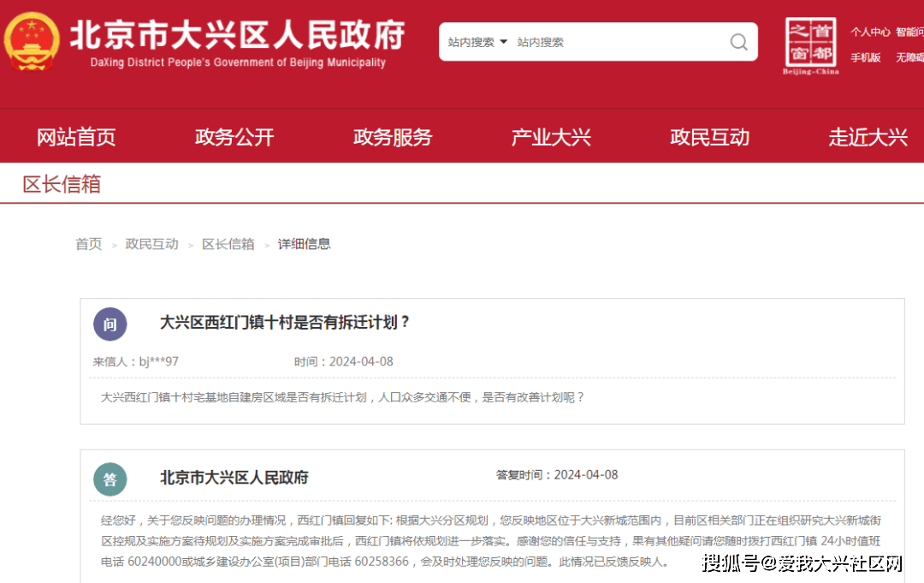Viewport: 924px width, 583px height.
Task: Open the 政民互动 navigation menu
Action: tap(709, 137)
